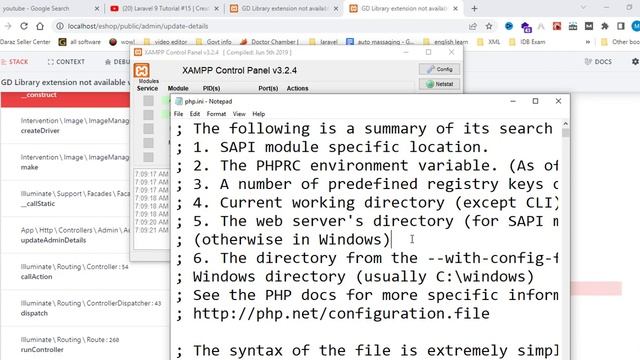
Task: Expand the 'IDB Exam' bookmark folder
Action: click(527, 42)
